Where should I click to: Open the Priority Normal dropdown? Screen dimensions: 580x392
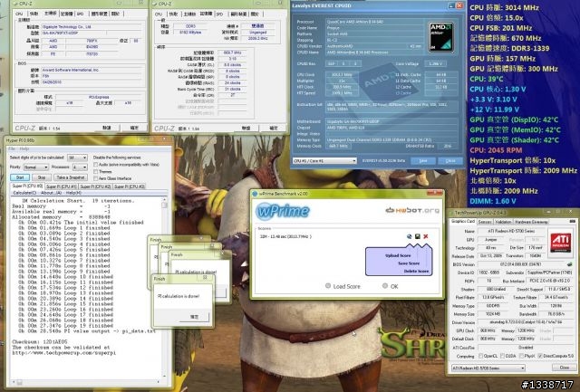[x=35, y=167]
